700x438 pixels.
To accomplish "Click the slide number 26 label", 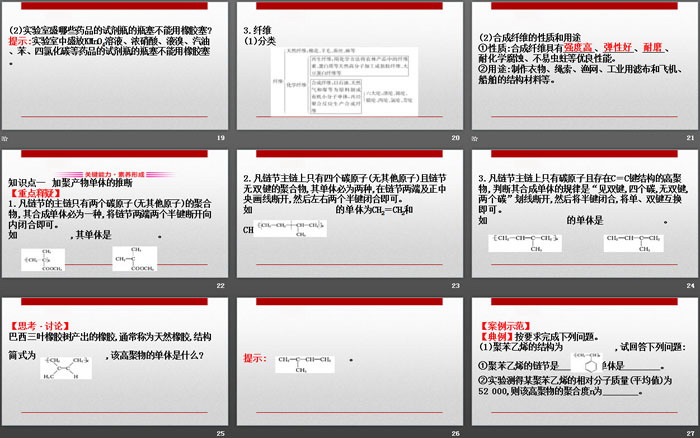I will 455,433.
